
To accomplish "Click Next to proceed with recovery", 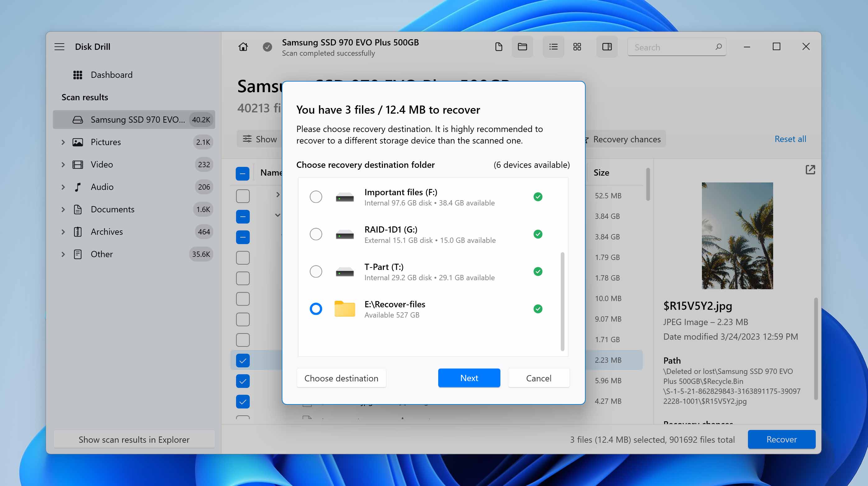I will (469, 378).
